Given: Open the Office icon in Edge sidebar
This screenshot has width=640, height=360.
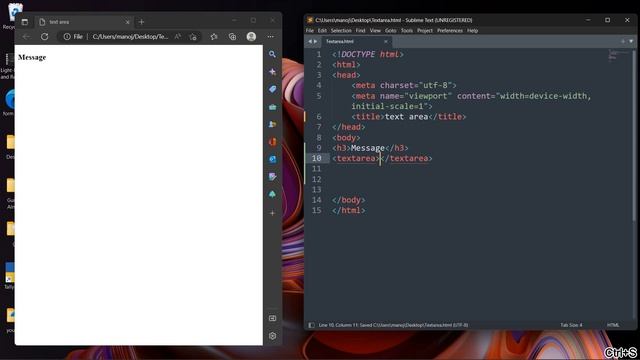Looking at the screenshot, I should click(272, 142).
